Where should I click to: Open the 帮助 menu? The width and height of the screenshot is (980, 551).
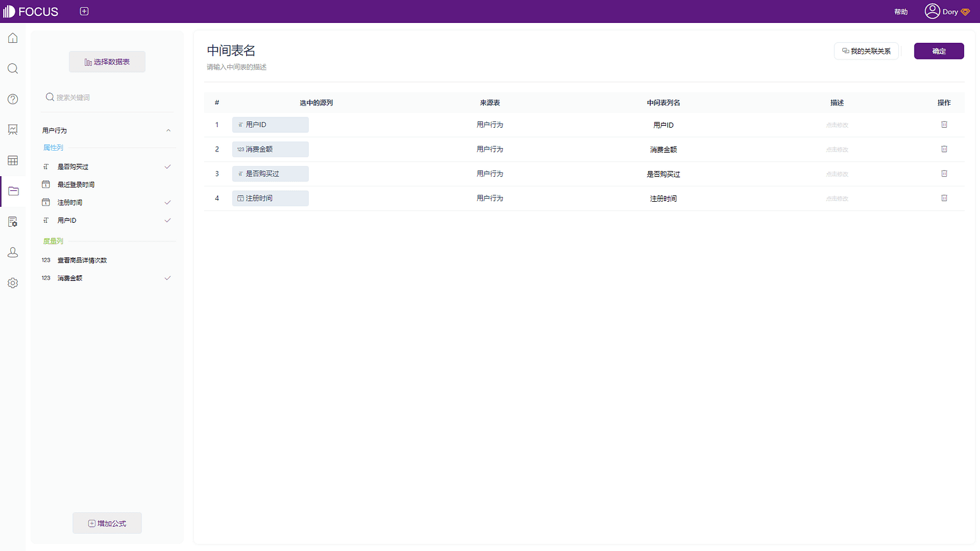[x=901, y=11]
